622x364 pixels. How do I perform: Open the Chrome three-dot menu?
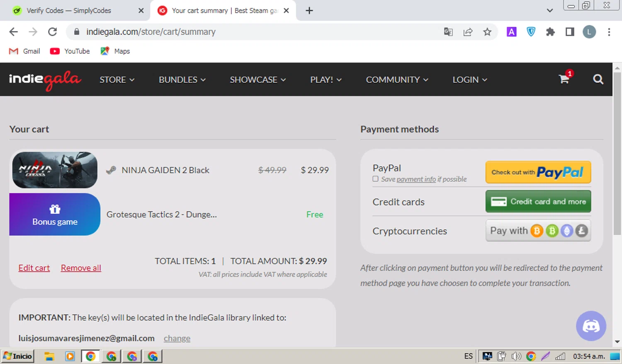pos(609,32)
